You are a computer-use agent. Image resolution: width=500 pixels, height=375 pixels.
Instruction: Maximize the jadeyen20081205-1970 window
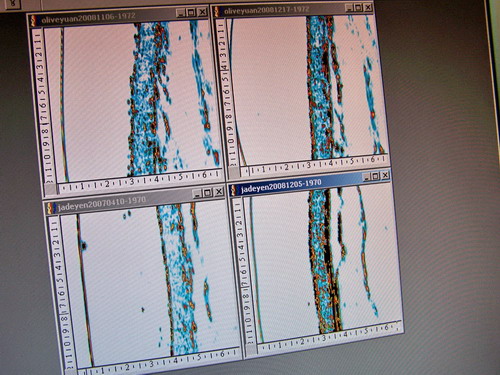pyautogui.click(x=376, y=176)
